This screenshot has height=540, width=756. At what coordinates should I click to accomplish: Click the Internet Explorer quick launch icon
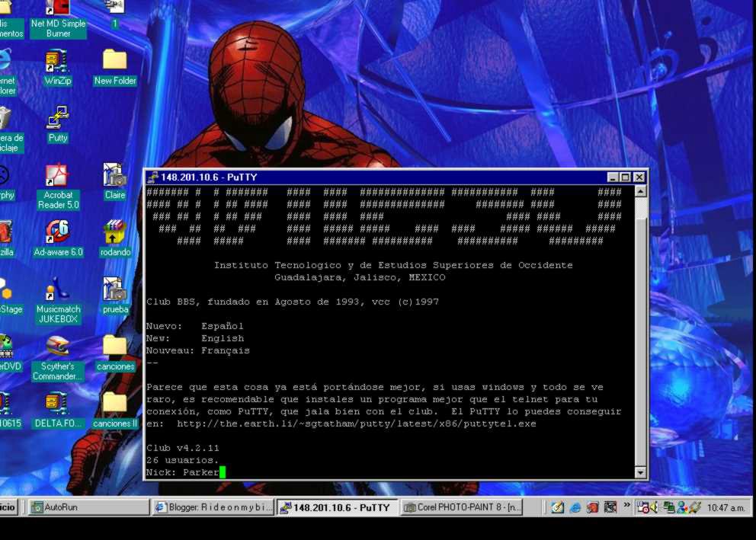click(575, 507)
